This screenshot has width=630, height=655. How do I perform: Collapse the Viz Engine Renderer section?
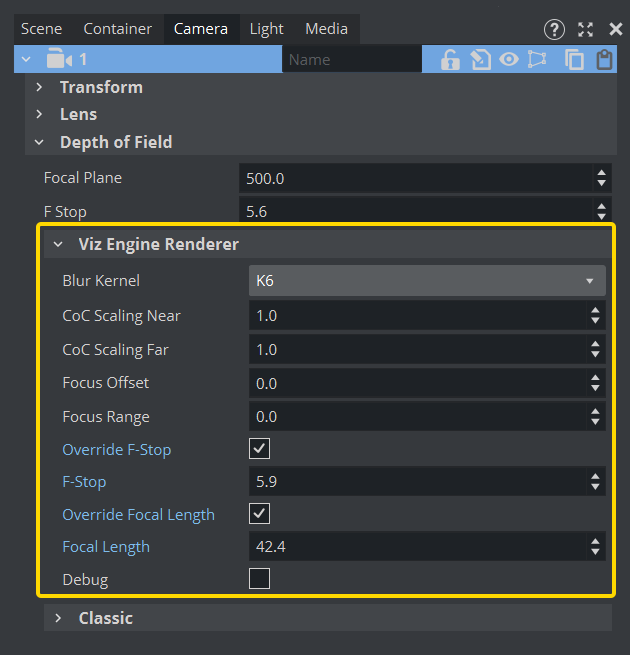[x=58, y=244]
